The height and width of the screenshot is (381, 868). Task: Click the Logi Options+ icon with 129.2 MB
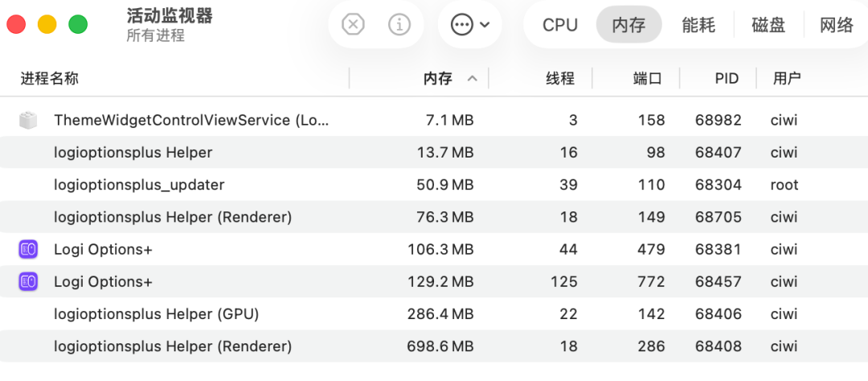[x=28, y=281]
